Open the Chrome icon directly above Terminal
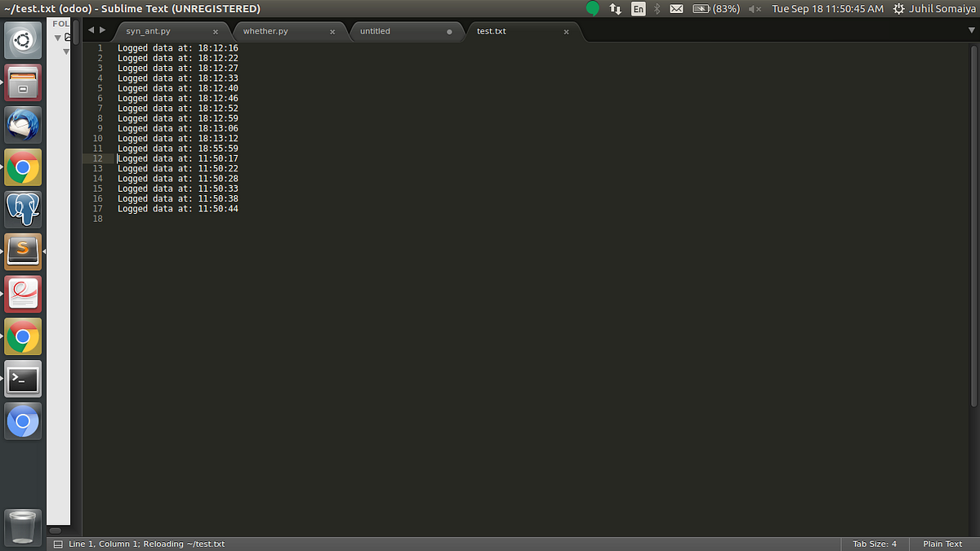980x551 pixels. point(23,336)
